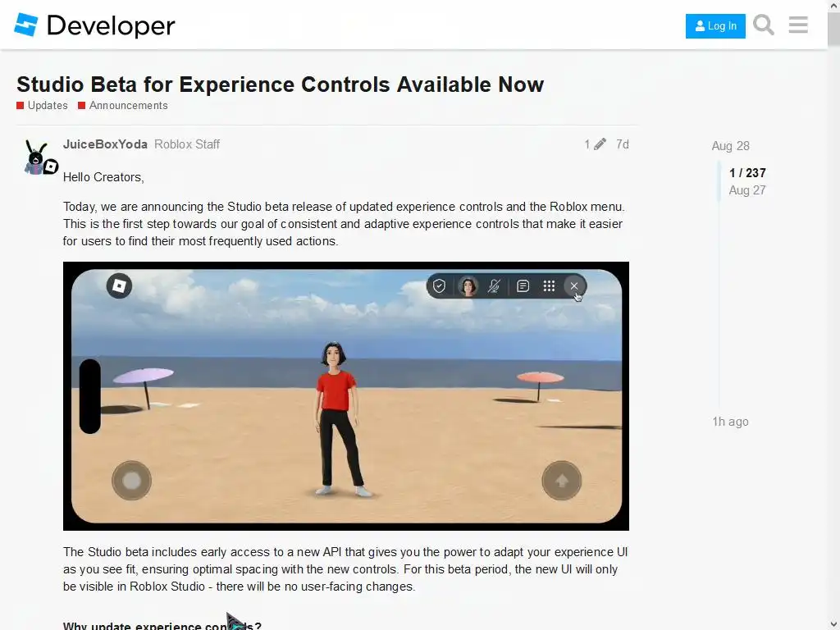Open the Announcements category tag

(123, 106)
